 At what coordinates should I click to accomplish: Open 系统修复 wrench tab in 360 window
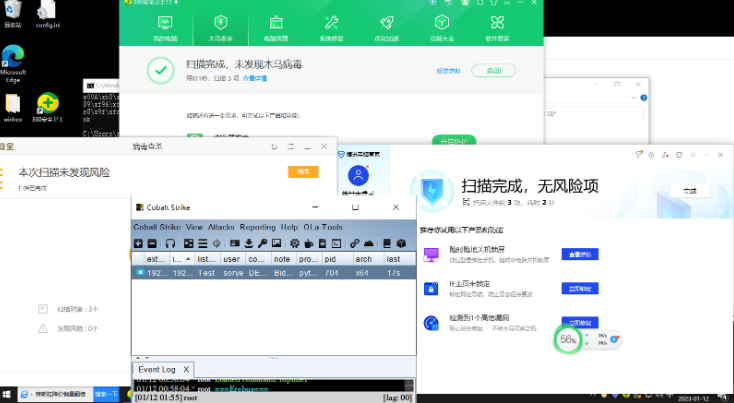coord(331,28)
